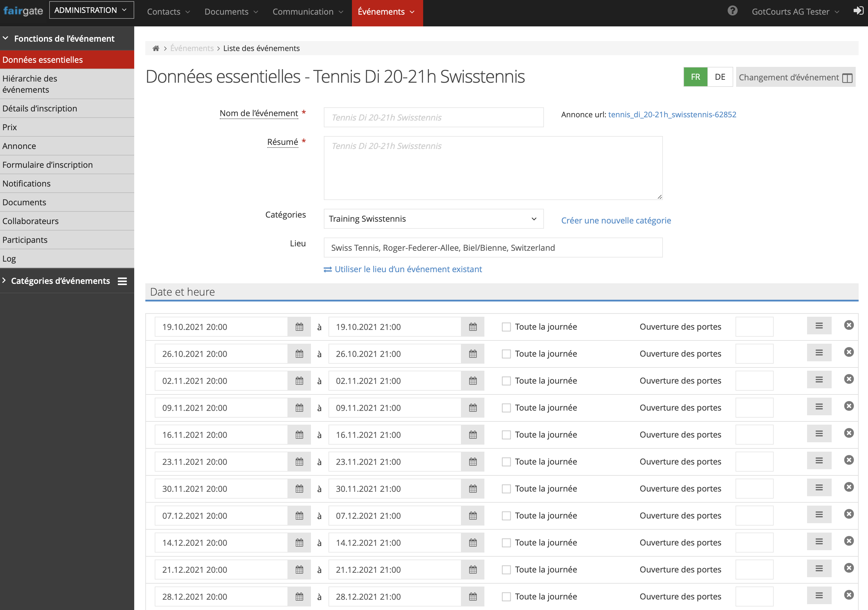Open GotCourts AG Tester user menu
Viewport: 868px width, 610px height.
(795, 12)
